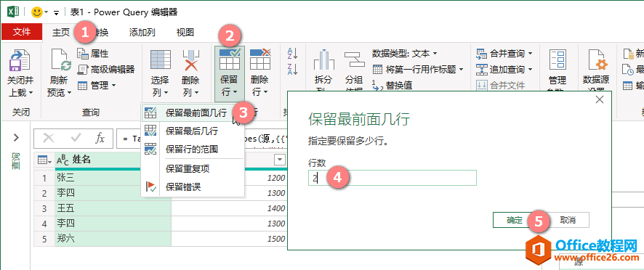Open the 文件 tab
Viewport: 644px width, 270px height.
click(22, 32)
